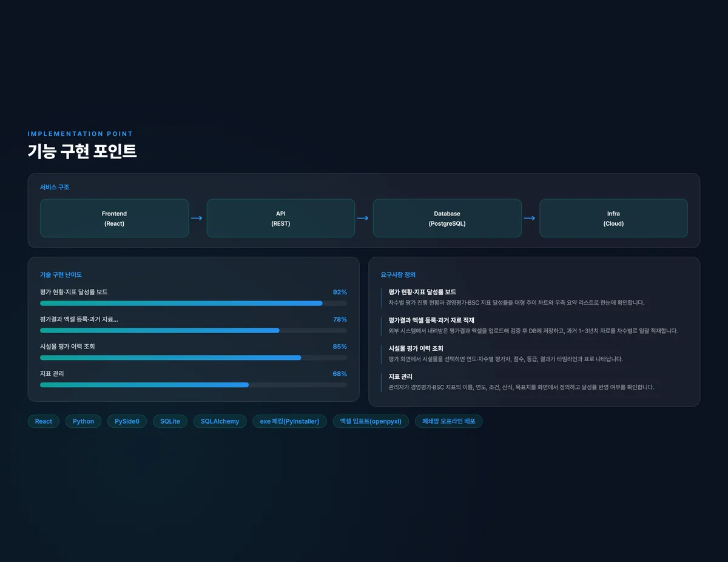Click the description starting with 외부 시스템에서 내려받은
This screenshot has width=728, height=562.
point(533,331)
